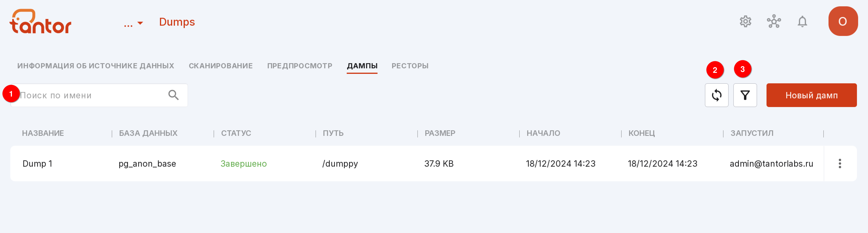
Task: Open Dump 1 row actions menu
Action: [x=840, y=163]
